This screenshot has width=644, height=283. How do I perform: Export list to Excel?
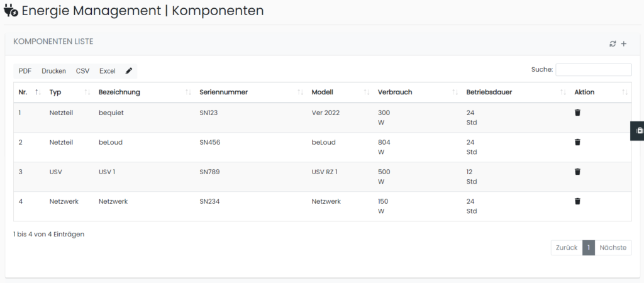click(107, 71)
